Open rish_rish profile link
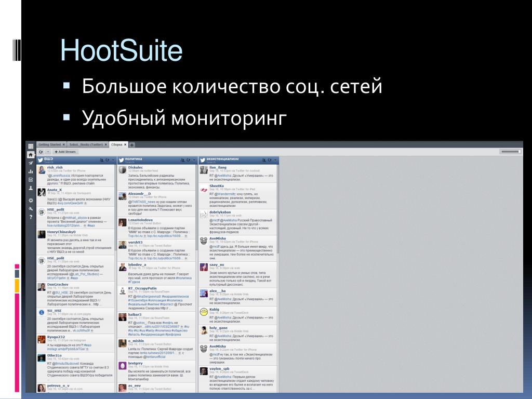 55,167
